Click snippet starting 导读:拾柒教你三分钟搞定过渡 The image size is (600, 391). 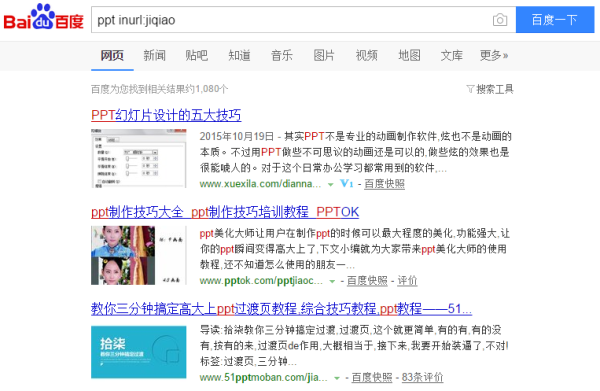click(355, 345)
